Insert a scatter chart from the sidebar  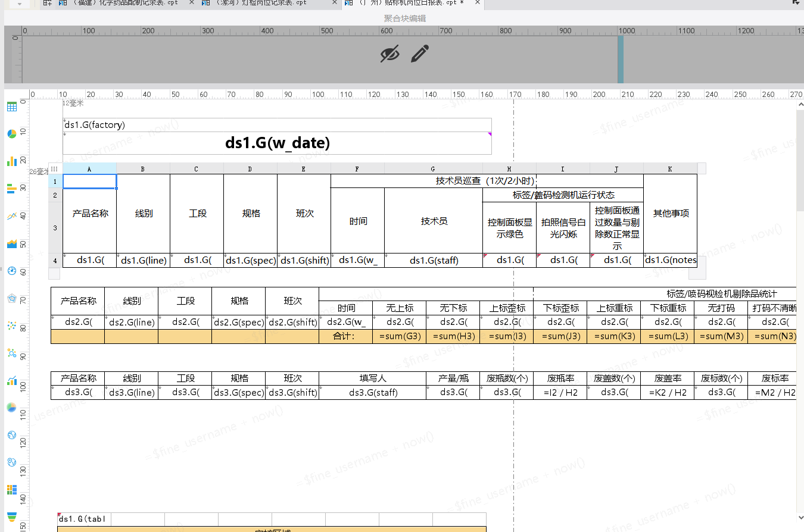click(x=11, y=326)
